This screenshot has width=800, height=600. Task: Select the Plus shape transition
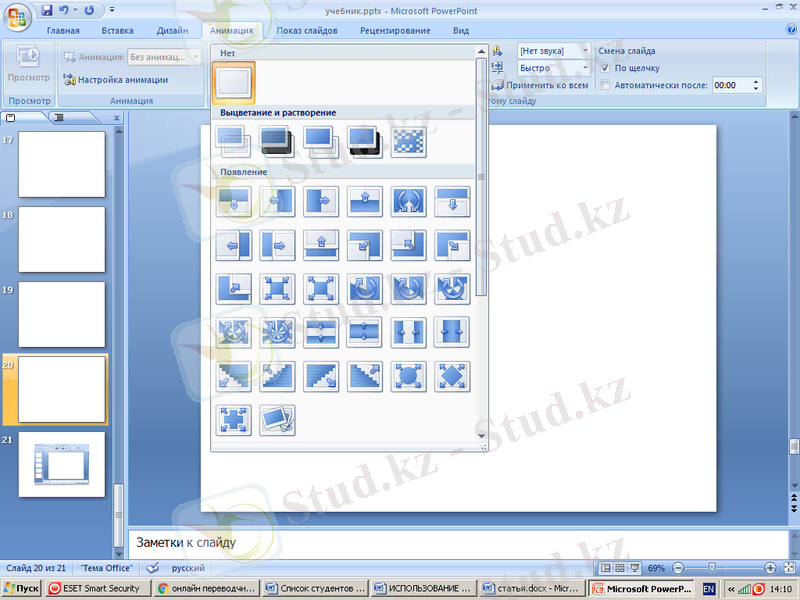coord(234,420)
